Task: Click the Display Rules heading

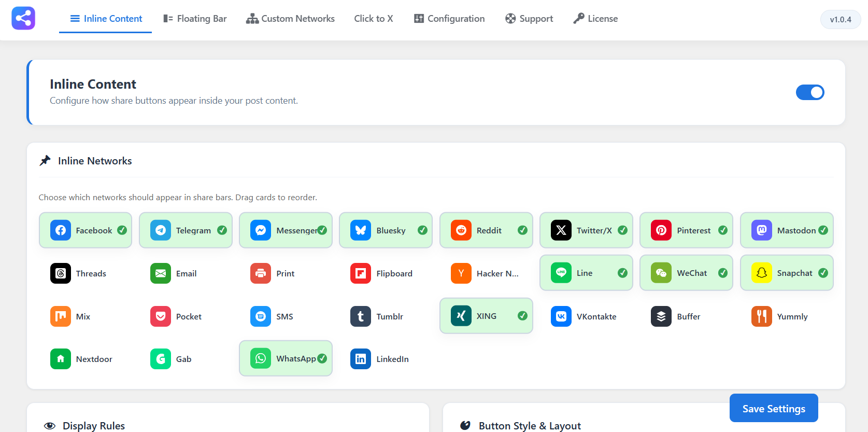Action: coord(94,426)
